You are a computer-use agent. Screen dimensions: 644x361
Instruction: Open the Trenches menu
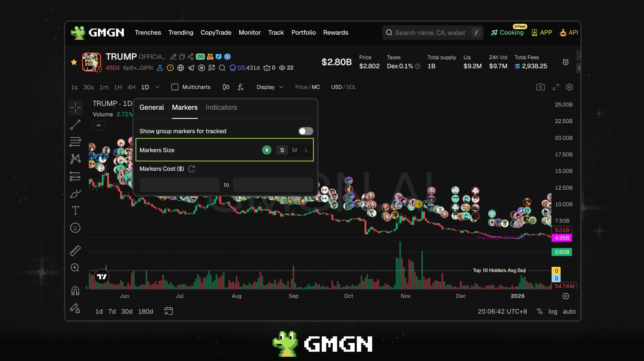pyautogui.click(x=148, y=33)
